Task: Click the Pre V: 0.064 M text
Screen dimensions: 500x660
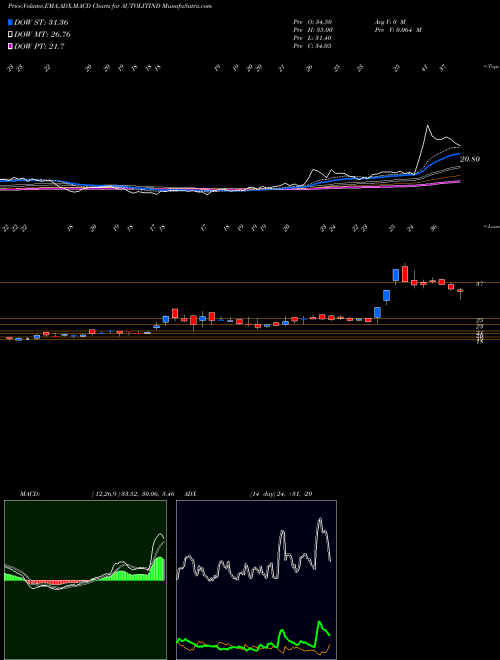Action: tap(397, 30)
